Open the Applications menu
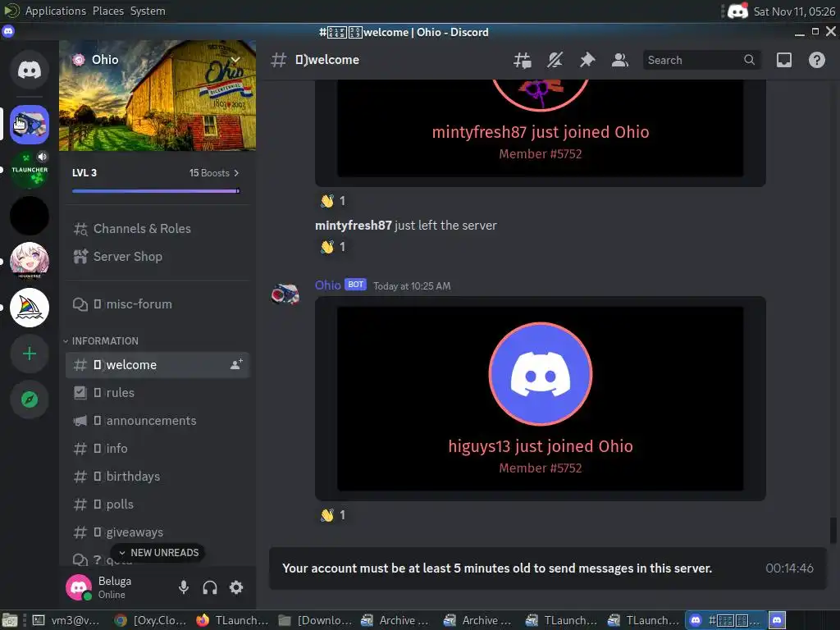This screenshot has width=840, height=630. 55,11
